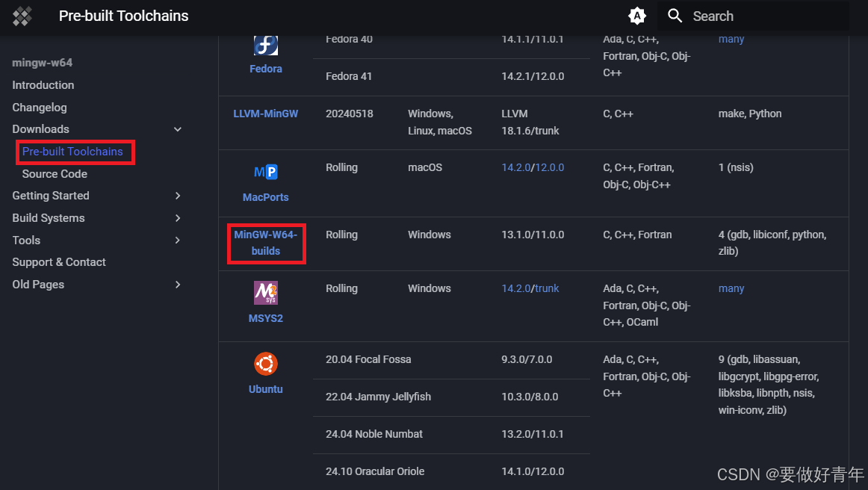Click the 14.2.0 link in MSYS2 row
Image resolution: width=868 pixels, height=490 pixels.
coord(516,288)
